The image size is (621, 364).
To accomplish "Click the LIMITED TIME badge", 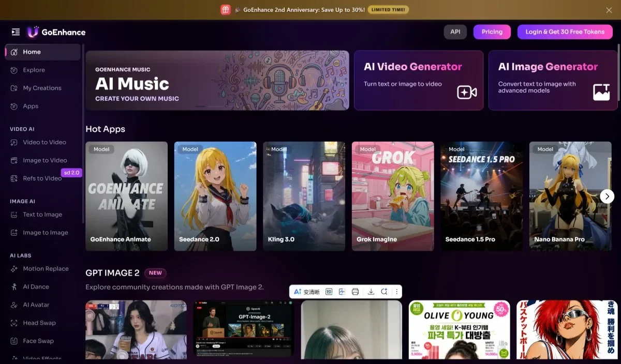I will coord(388,10).
